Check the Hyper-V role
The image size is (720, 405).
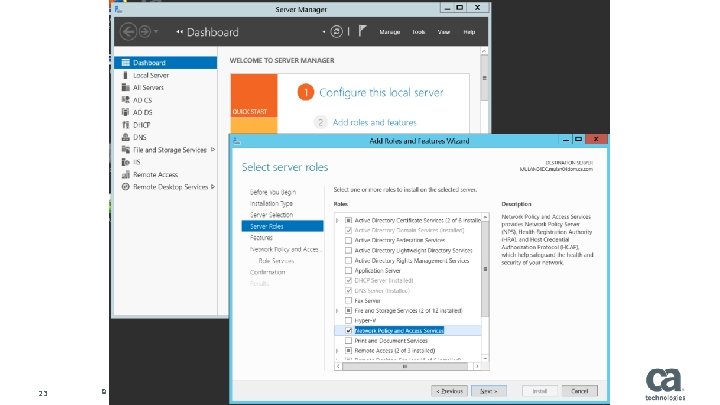click(349, 321)
